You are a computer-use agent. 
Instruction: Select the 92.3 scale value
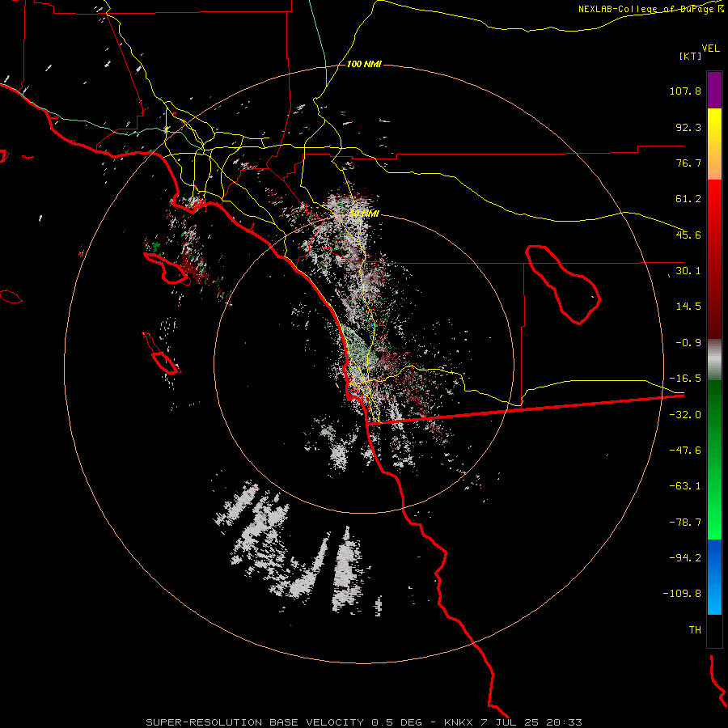[688, 127]
